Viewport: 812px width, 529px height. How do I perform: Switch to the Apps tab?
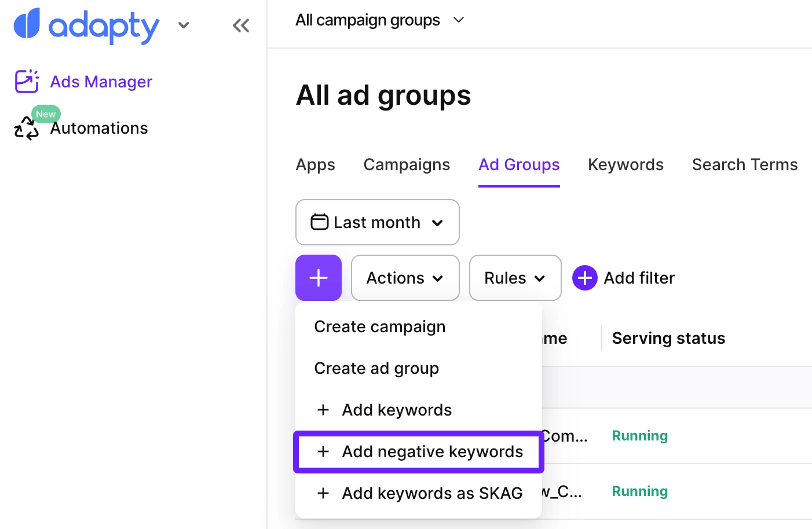315,164
